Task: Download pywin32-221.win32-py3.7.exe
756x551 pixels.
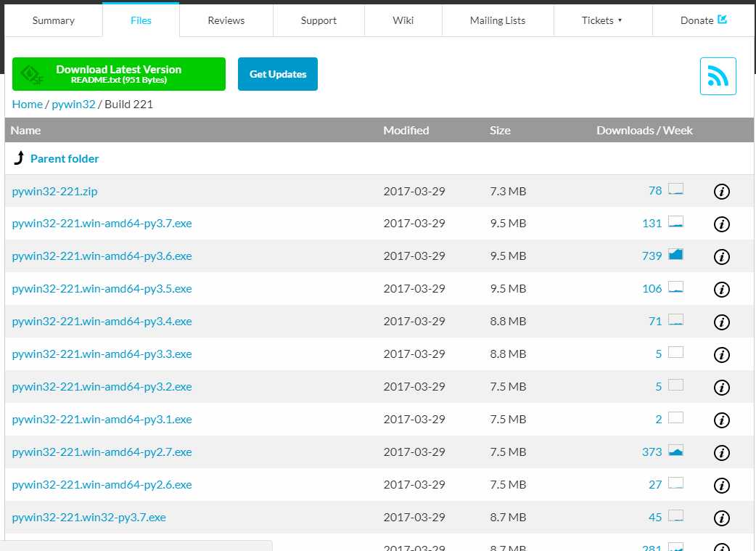Action: point(89,518)
